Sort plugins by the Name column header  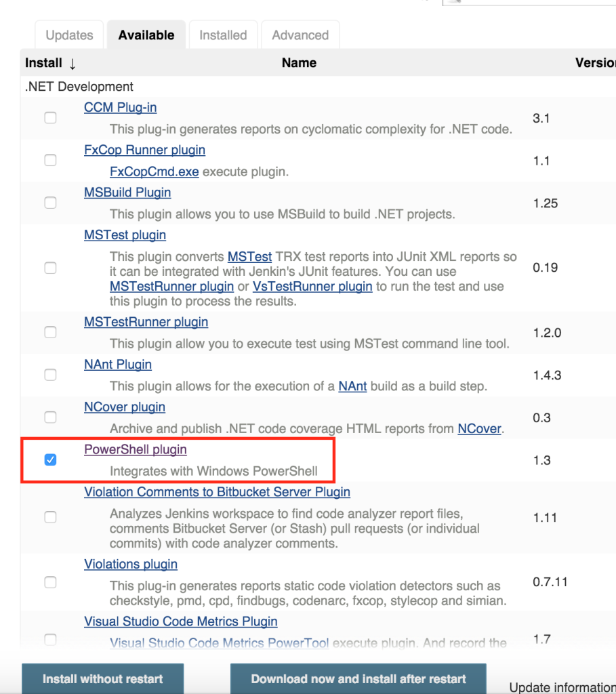(x=299, y=63)
